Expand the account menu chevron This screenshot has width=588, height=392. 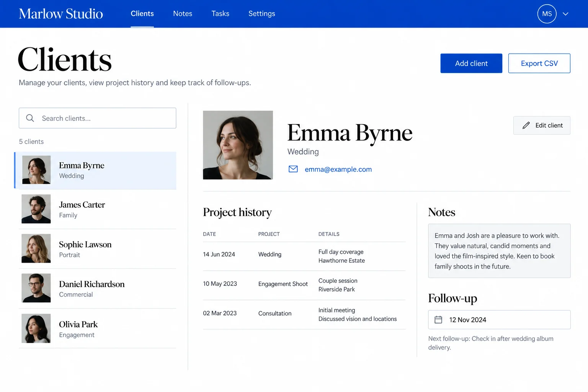pos(565,14)
